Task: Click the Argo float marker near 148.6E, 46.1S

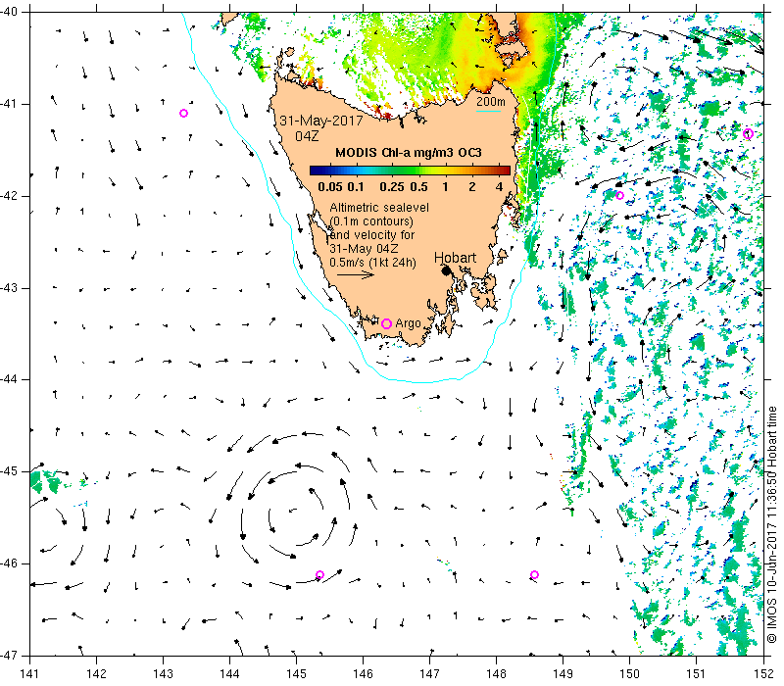Action: point(534,575)
